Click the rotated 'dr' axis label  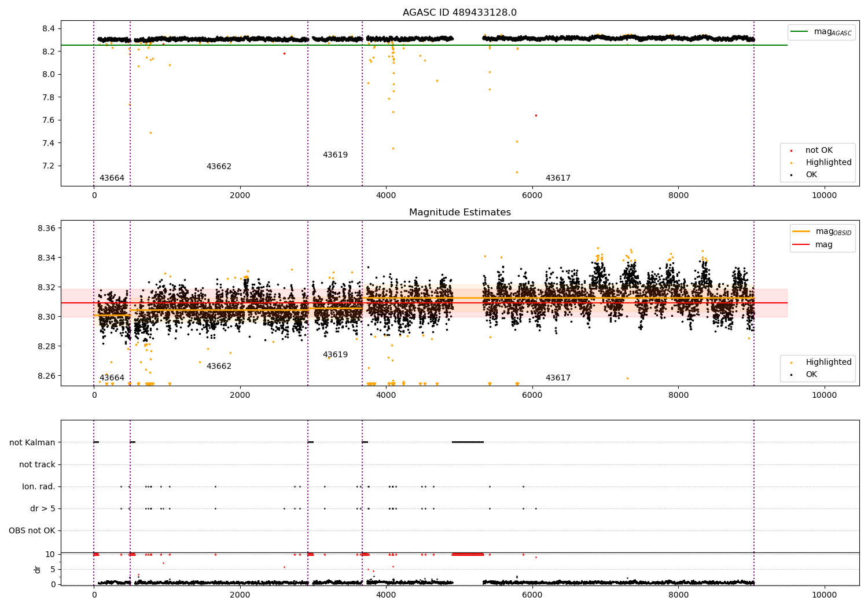tap(38, 569)
